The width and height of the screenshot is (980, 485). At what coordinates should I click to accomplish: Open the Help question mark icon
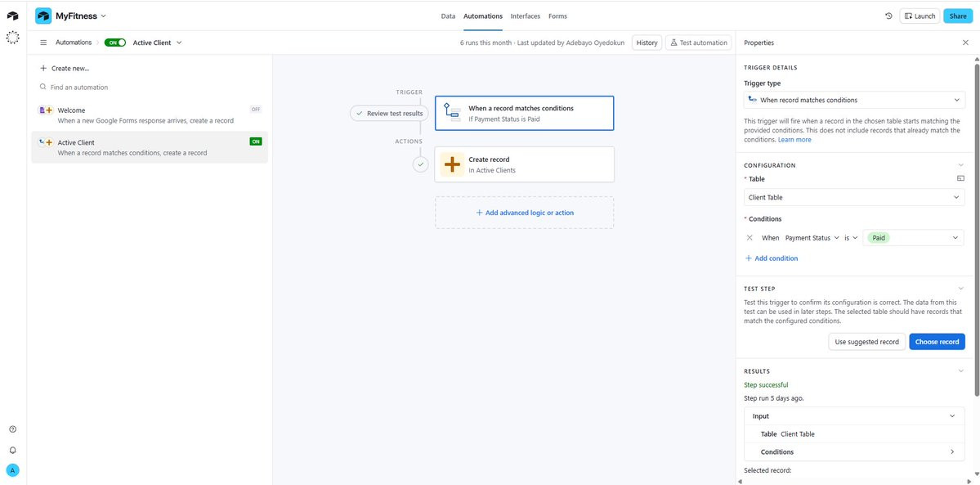coord(12,429)
